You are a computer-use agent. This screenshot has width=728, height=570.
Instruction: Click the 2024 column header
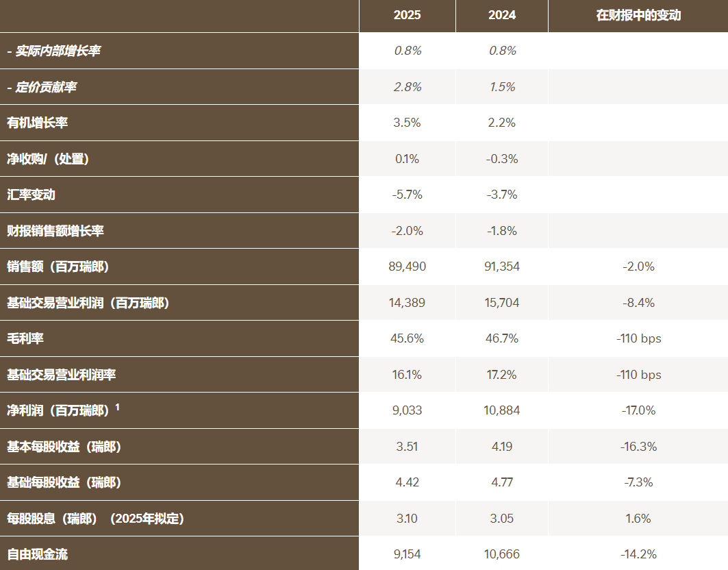point(502,15)
